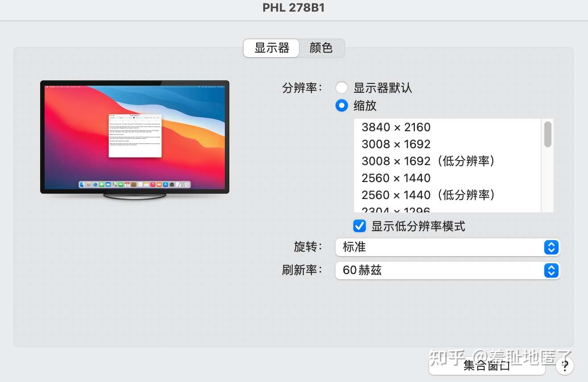This screenshot has width=588, height=382.
Task: Uncheck the 显示低分辨率模式 checkbox
Action: pos(359,226)
